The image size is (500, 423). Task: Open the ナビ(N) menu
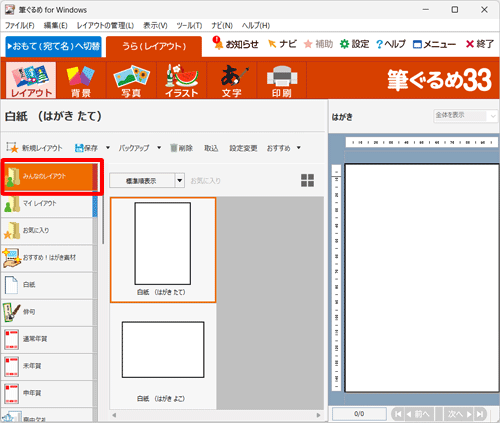click(x=222, y=25)
